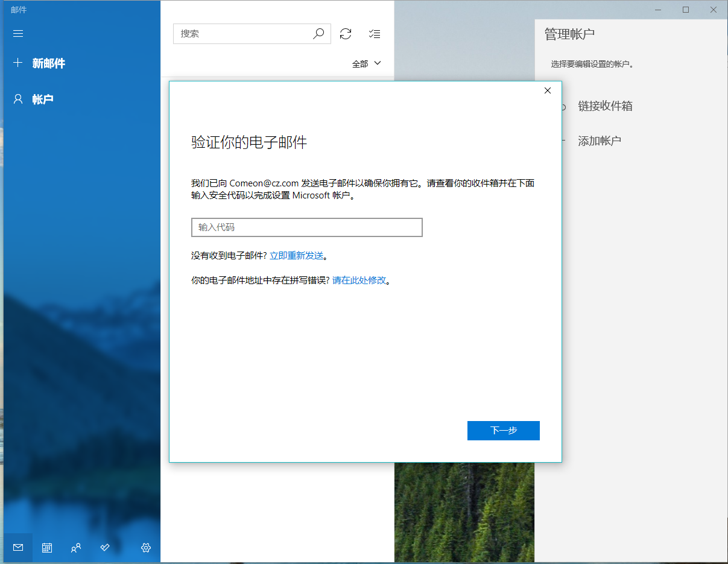Switch to Calendar via its bottom icon

tap(46, 548)
